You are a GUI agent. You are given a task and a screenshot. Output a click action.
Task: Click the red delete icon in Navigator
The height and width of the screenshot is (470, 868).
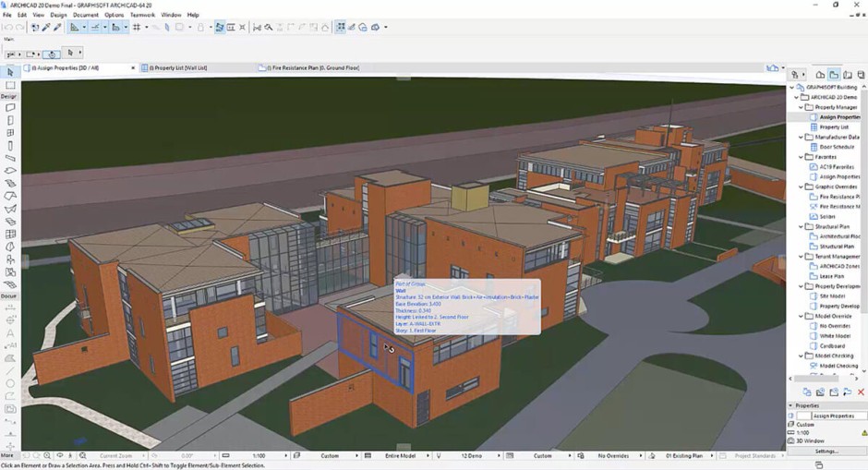coord(861,392)
